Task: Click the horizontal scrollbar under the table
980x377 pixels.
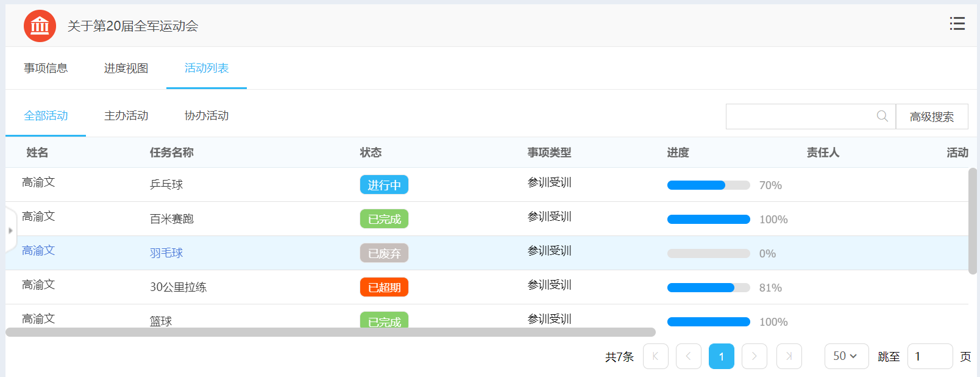Action: click(330, 332)
